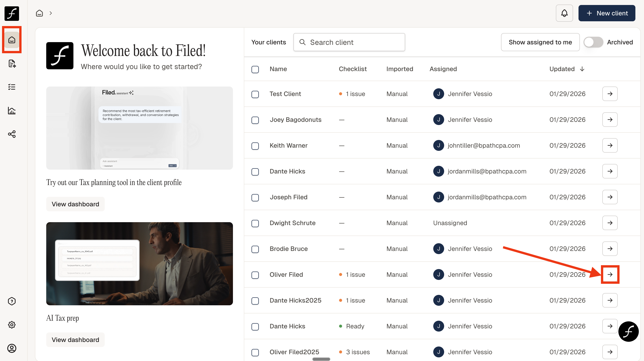Open the AI documents sidebar icon

click(x=12, y=63)
